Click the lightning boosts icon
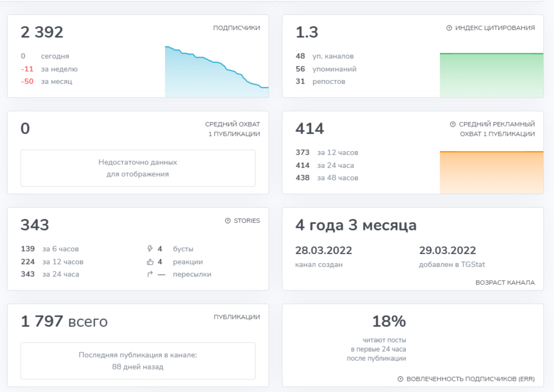 [150, 249]
